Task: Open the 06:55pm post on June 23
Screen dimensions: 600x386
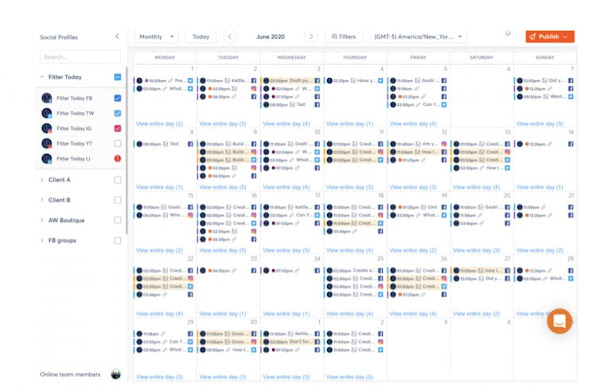Action: tap(227, 270)
